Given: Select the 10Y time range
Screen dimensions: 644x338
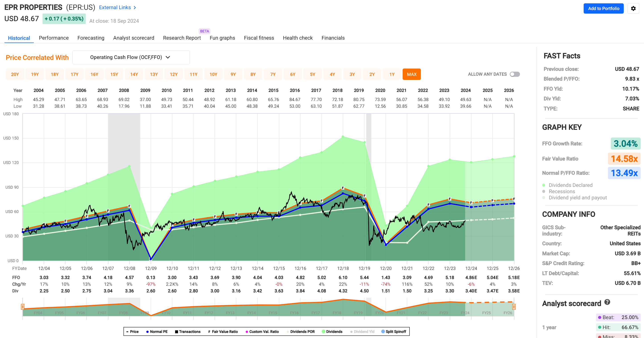Looking at the screenshot, I should (x=213, y=74).
